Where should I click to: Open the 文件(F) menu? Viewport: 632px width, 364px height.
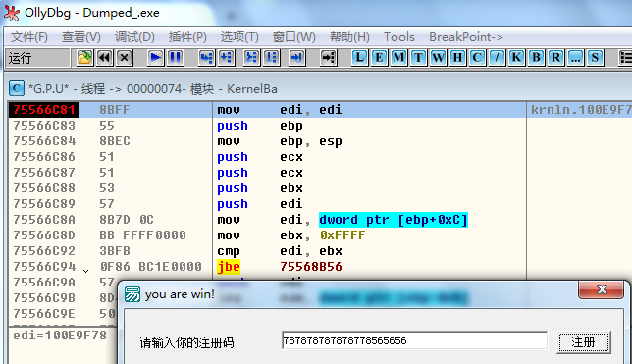point(29,37)
